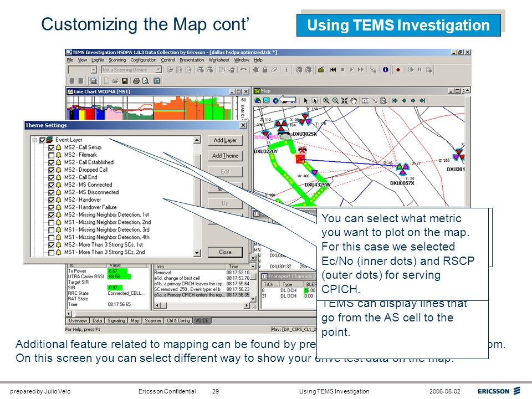532x399 pixels.
Task: Switch to the Signaling worksheet tab
Action: coord(116,321)
